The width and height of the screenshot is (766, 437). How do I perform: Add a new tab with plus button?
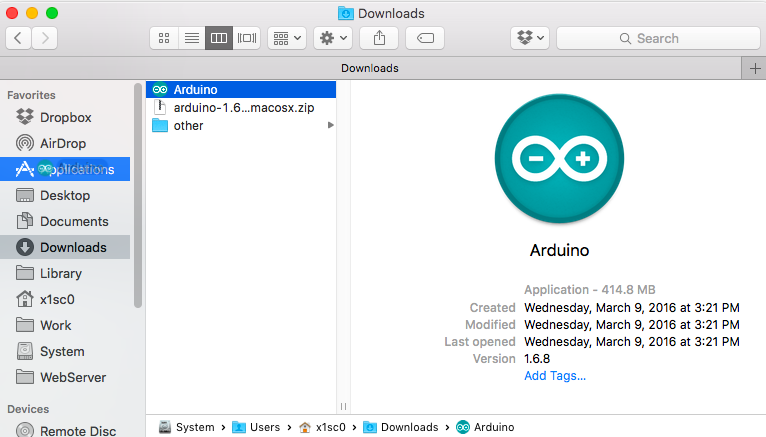coord(754,68)
